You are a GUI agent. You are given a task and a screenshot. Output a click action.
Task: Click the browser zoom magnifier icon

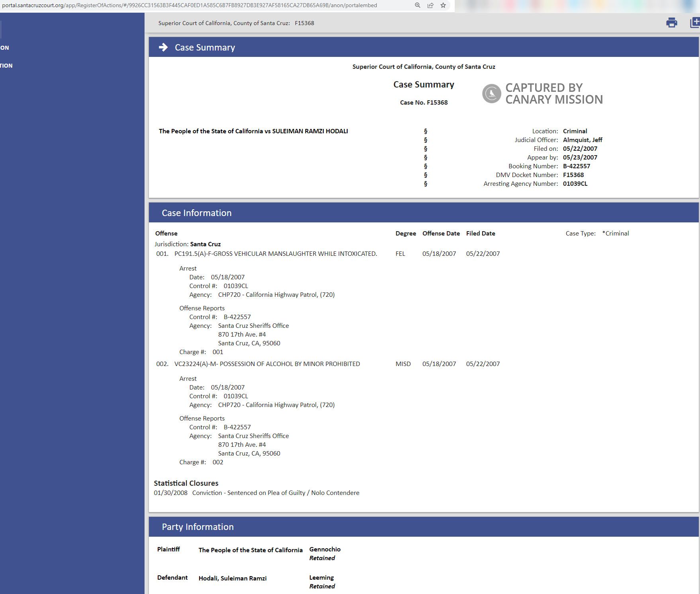417,6
